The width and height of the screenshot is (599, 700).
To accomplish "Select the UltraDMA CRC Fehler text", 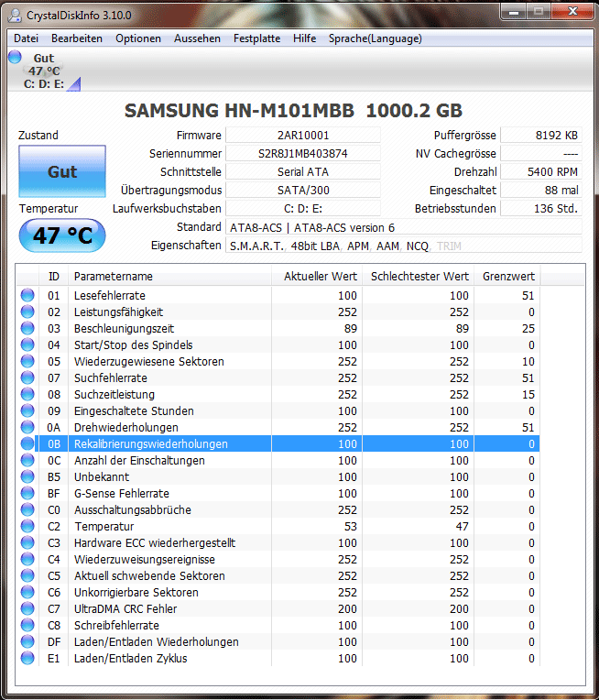I will [125, 609].
